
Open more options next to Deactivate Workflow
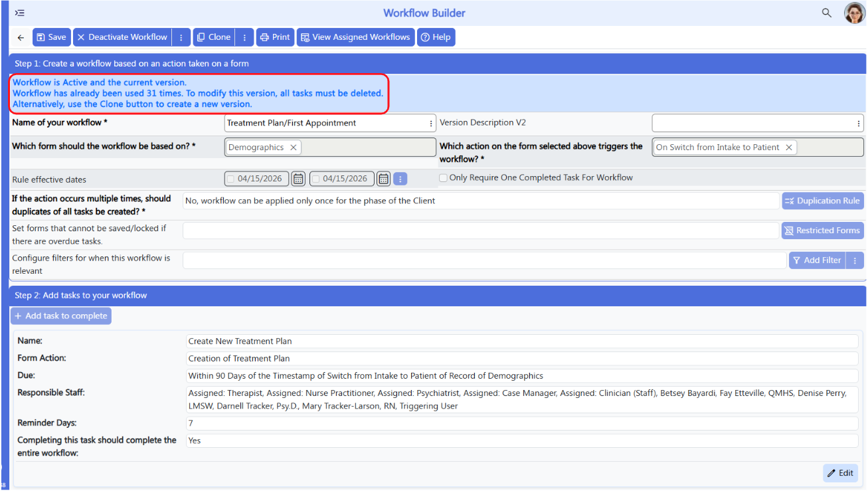(x=181, y=37)
